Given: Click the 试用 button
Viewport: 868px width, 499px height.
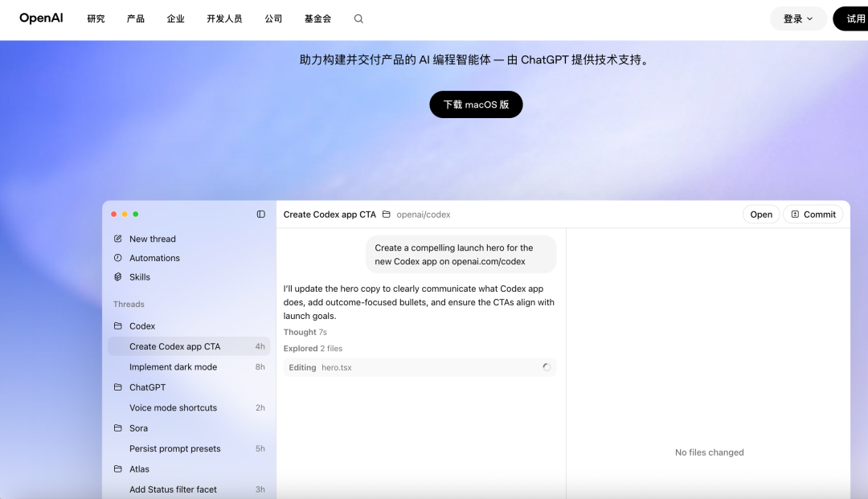Looking at the screenshot, I should [x=851, y=18].
